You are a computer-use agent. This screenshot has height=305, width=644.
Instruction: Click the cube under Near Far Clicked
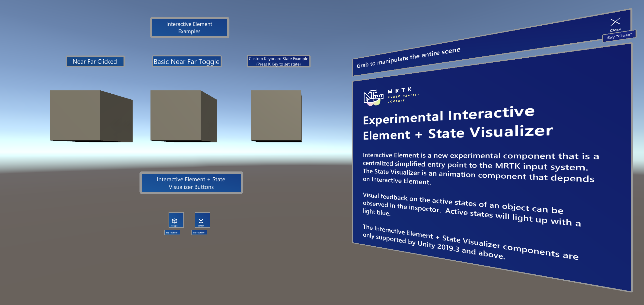click(x=91, y=116)
